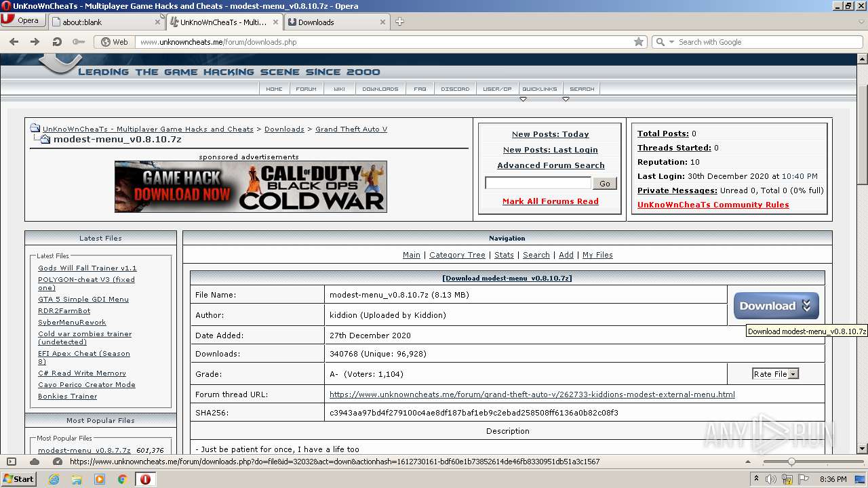Viewport: 868px width, 488px height.
Task: Expand the SEARCH menu
Action: (582, 89)
